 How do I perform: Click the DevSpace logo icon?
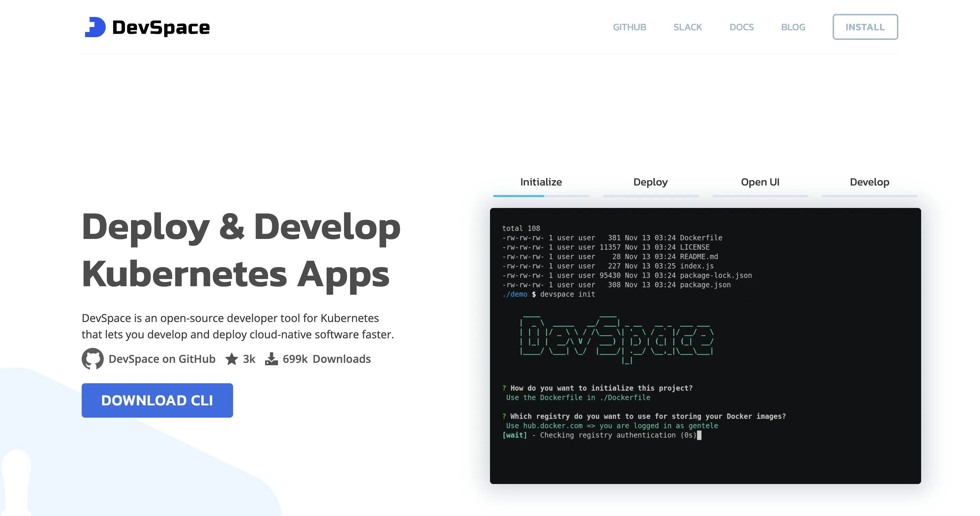pos(95,27)
